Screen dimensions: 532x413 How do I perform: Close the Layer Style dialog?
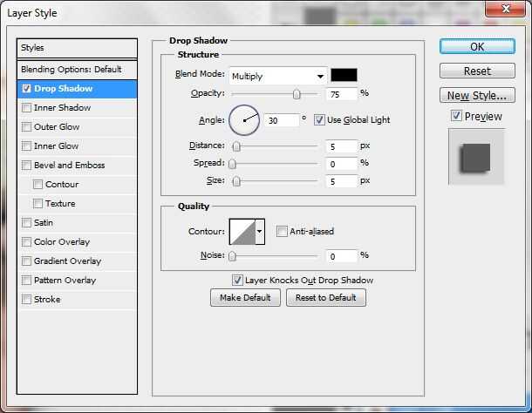pos(505,9)
